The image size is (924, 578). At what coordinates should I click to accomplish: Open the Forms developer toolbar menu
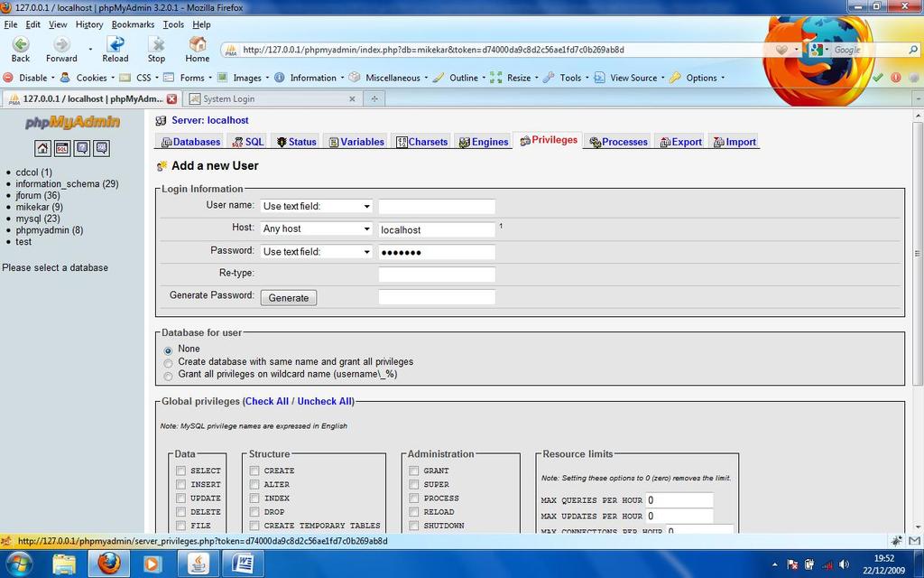point(188,78)
